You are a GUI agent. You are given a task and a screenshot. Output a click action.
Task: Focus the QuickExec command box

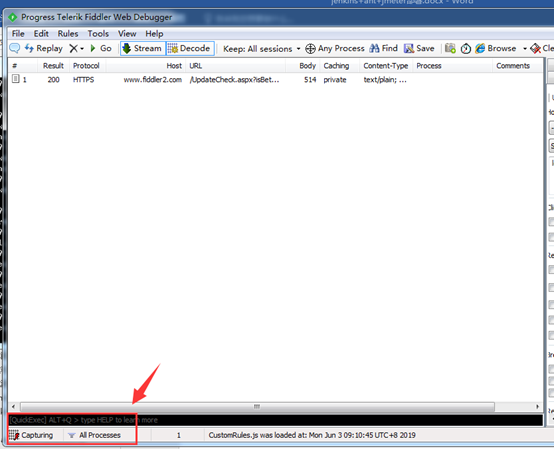(x=276, y=420)
